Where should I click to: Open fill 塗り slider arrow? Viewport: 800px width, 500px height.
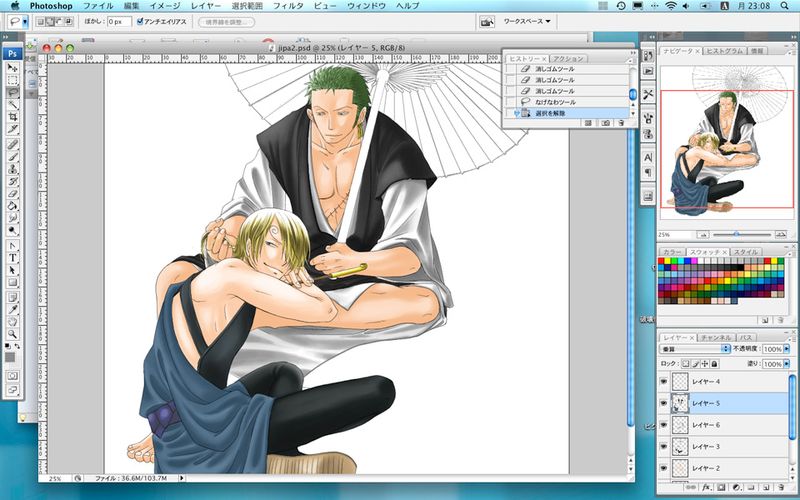[x=786, y=364]
